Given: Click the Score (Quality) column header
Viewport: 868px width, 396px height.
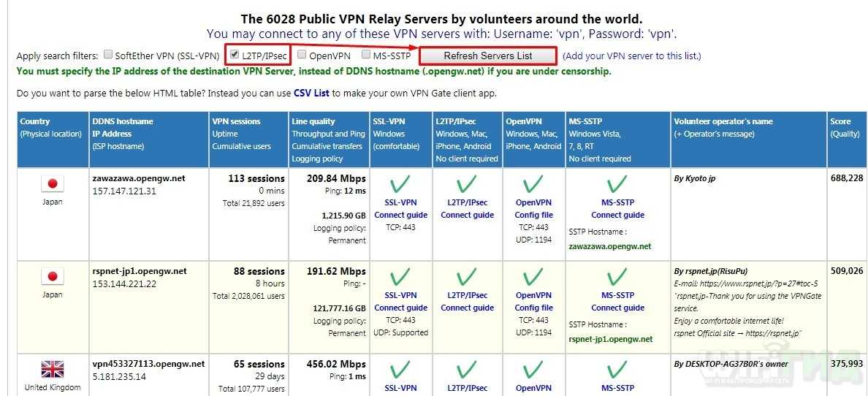Looking at the screenshot, I should [x=848, y=140].
